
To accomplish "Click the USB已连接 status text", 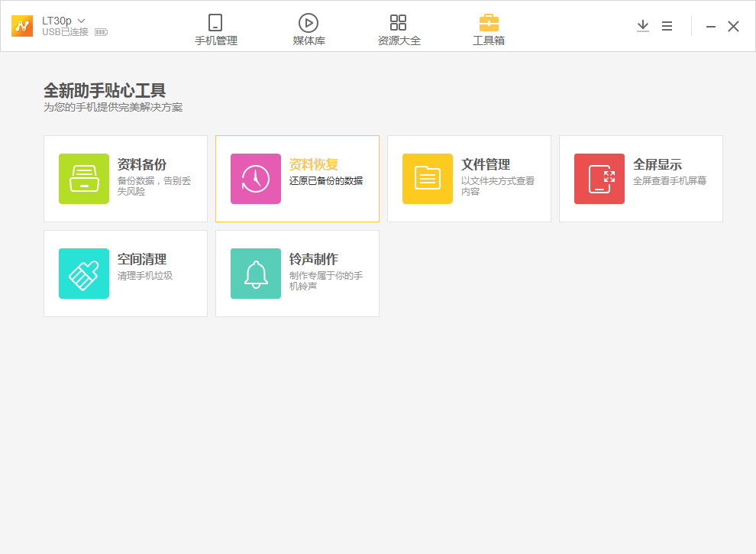I will 65,32.
